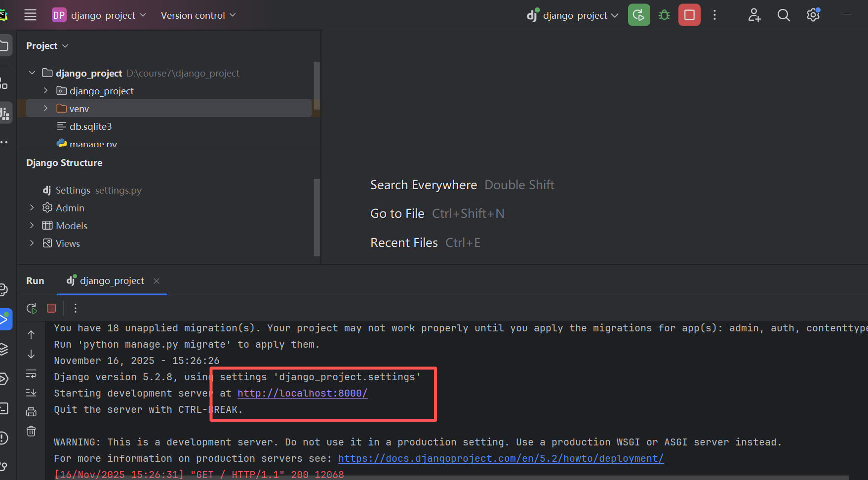Image resolution: width=868 pixels, height=480 pixels.
Task: Minimize the IDE window
Action: 847,15
